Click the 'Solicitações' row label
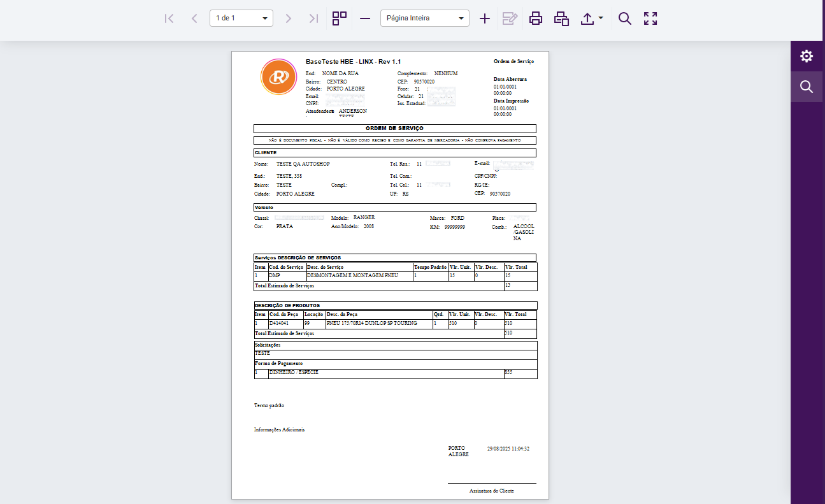This screenshot has width=825, height=504. point(267,345)
